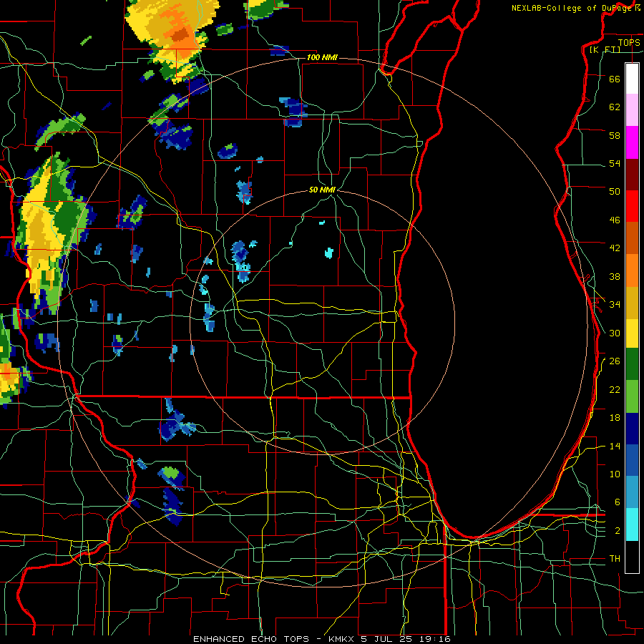
Task: Pick the light pink legend swatch
Action: click(632, 109)
